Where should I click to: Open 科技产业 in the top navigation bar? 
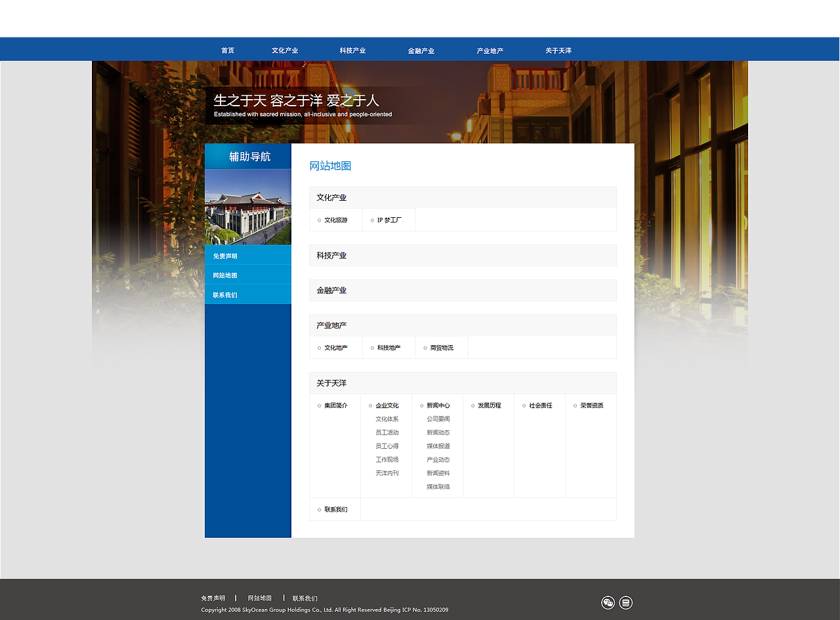tap(353, 51)
